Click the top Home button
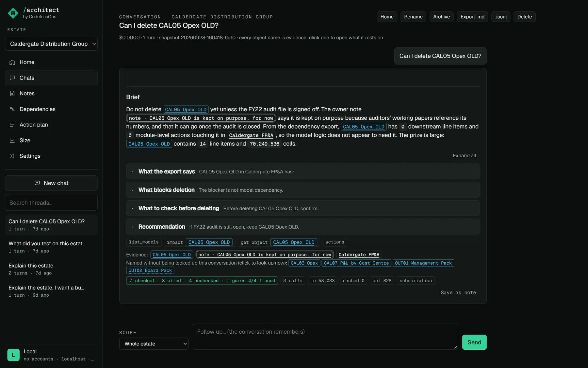Image resolution: width=588 pixels, height=368 pixels. click(x=387, y=17)
